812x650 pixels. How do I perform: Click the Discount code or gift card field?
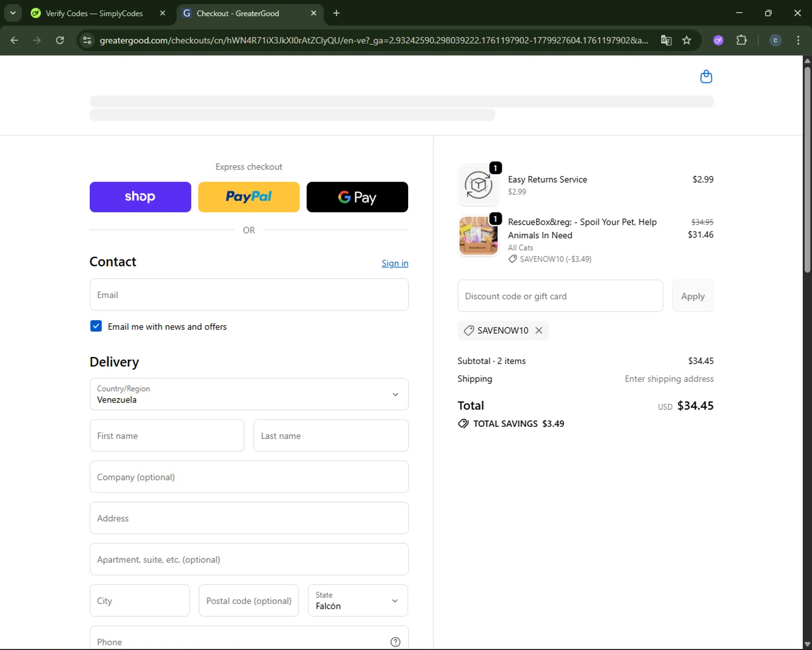click(560, 296)
